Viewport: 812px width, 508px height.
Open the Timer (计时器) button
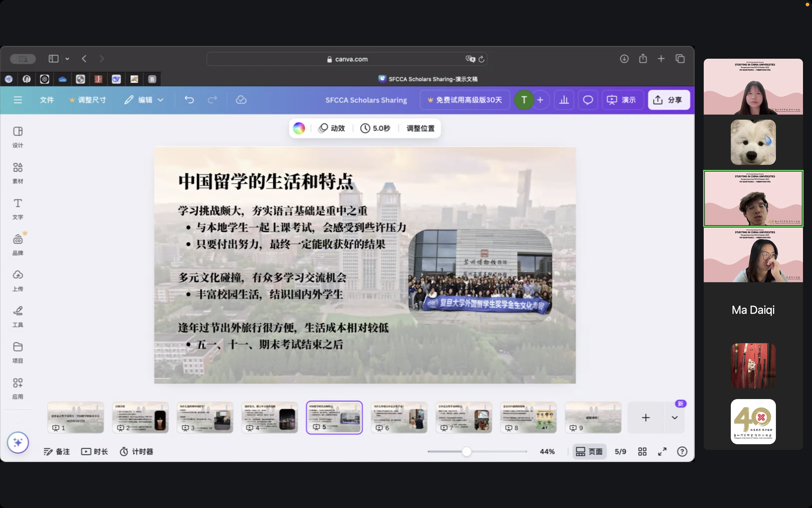136,452
